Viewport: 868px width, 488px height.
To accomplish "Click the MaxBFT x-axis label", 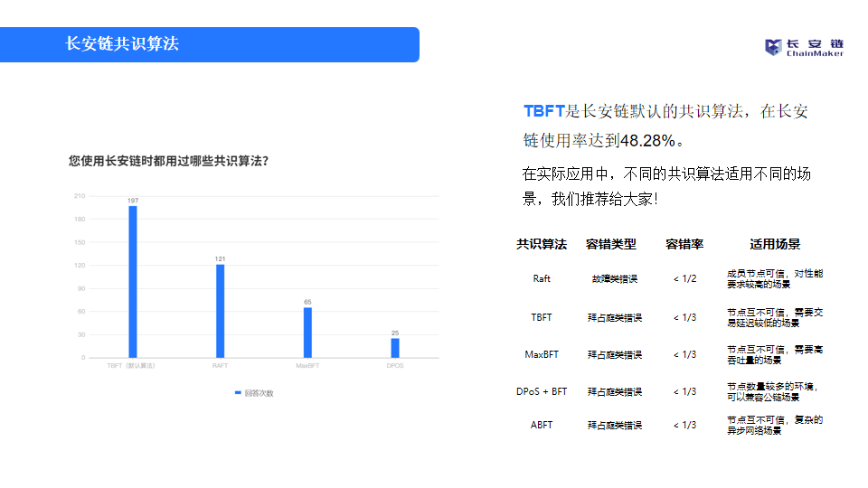I will coord(307,366).
